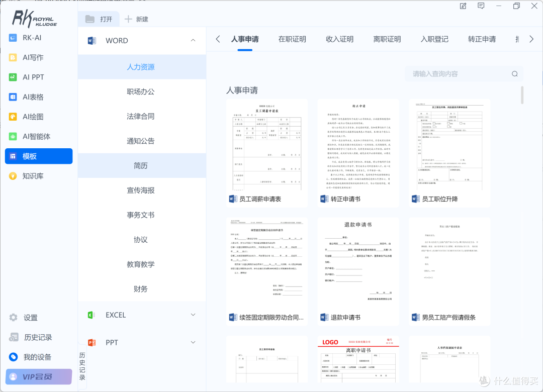Open 历史记录 in left sidebar
This screenshot has height=392, width=543.
[31, 337]
